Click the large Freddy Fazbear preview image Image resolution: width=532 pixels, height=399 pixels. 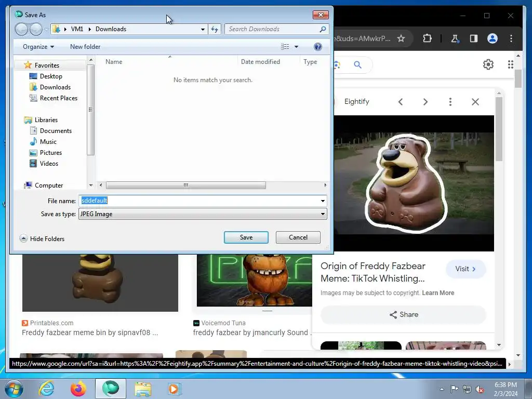[x=414, y=183]
